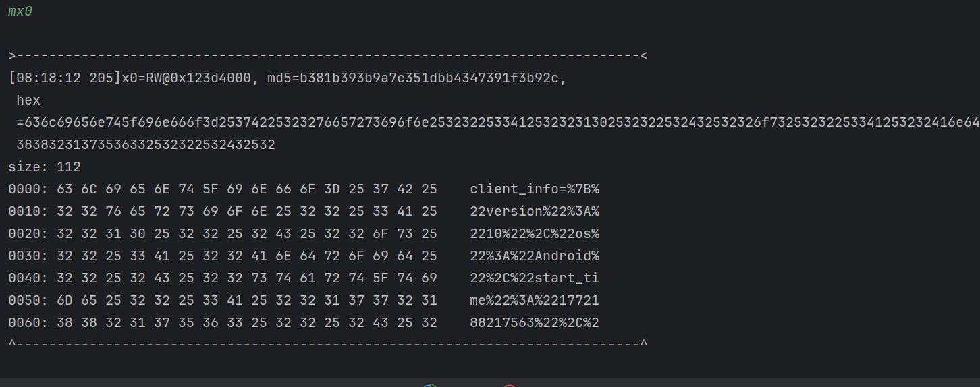Click the ASCII text '88217563%22%2C%2'
The width and height of the screenshot is (980, 387).
pos(535,323)
